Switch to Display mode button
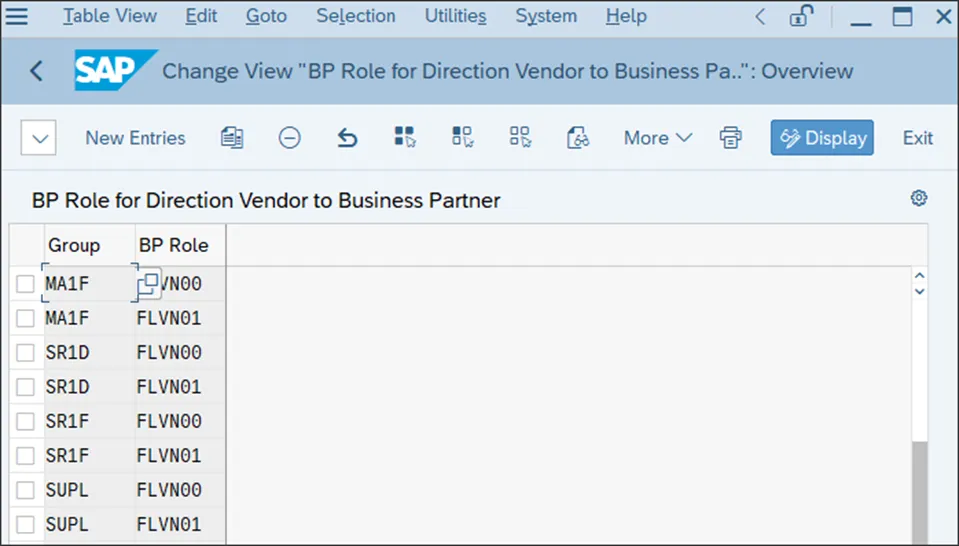The height and width of the screenshot is (546, 959). (822, 138)
